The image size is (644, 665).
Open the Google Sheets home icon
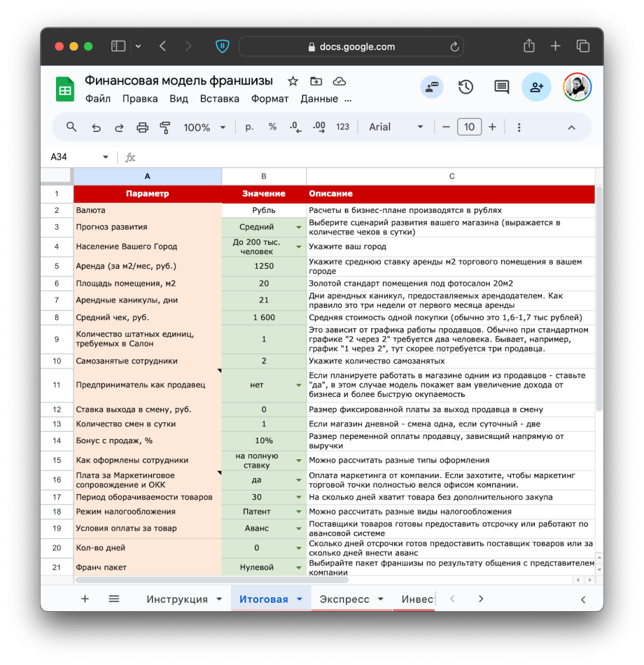click(65, 89)
